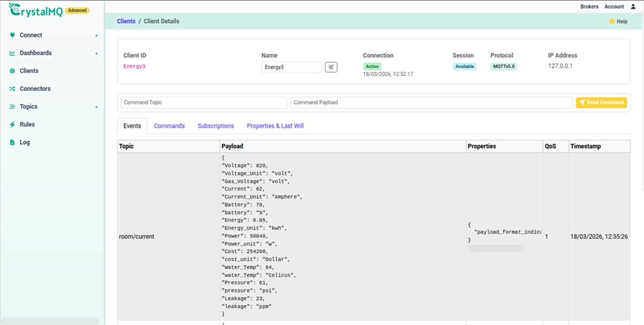The image size is (644, 325).
Task: Expand the Topics submenu arrow
Action: point(97,107)
